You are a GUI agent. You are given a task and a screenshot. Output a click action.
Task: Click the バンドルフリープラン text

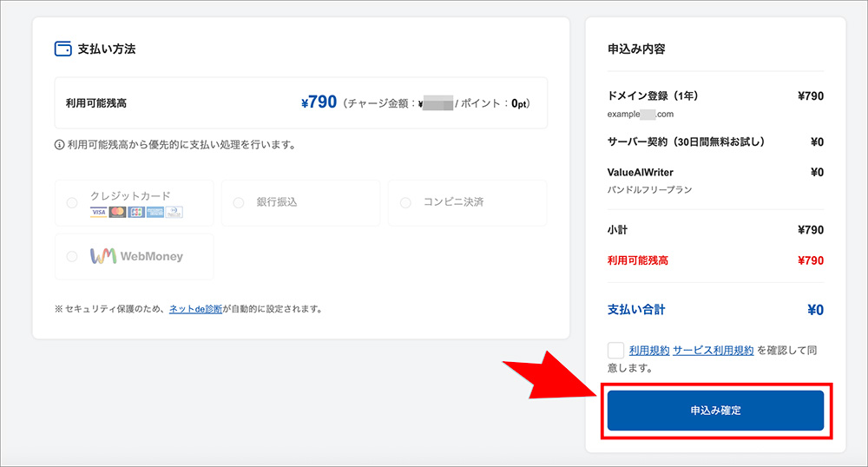[x=649, y=190]
